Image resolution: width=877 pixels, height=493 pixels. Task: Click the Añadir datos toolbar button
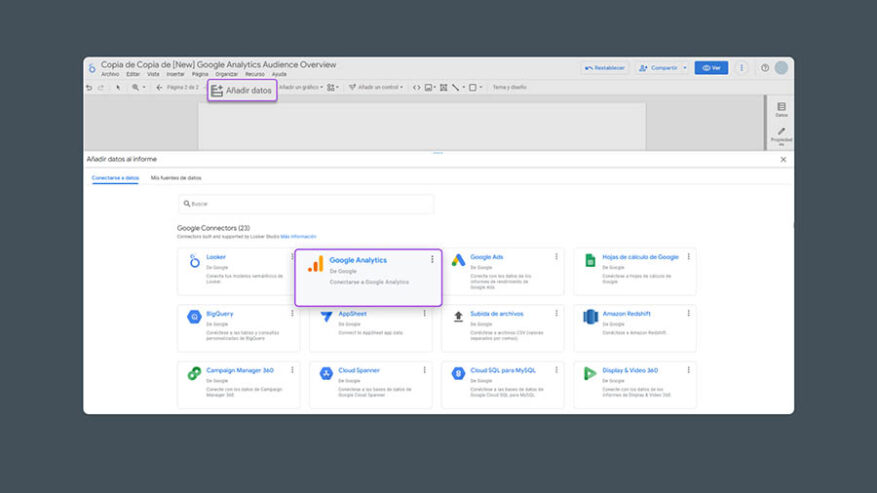click(x=242, y=90)
